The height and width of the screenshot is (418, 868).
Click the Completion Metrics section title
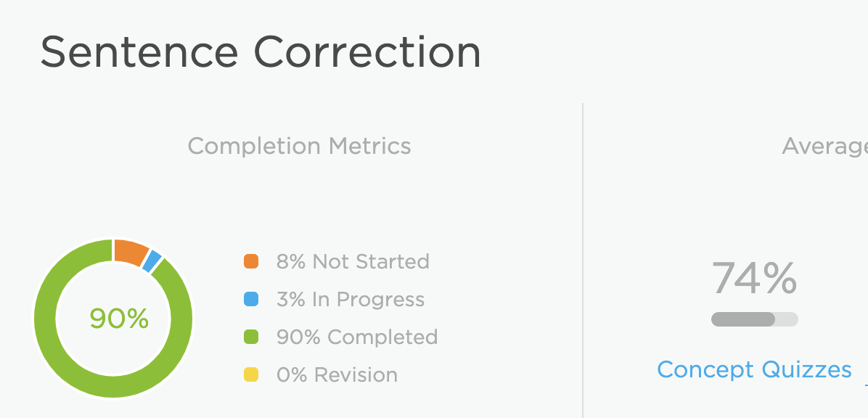(299, 146)
